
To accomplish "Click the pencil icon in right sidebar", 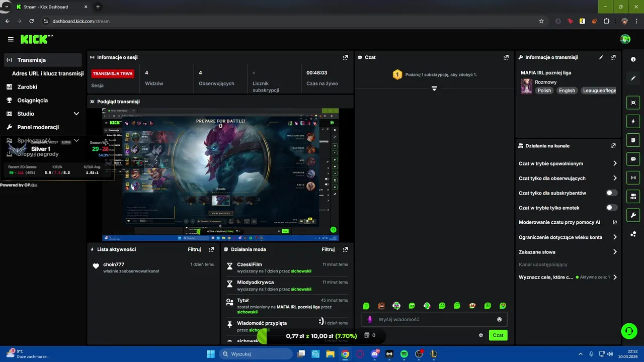I will coord(633,78).
